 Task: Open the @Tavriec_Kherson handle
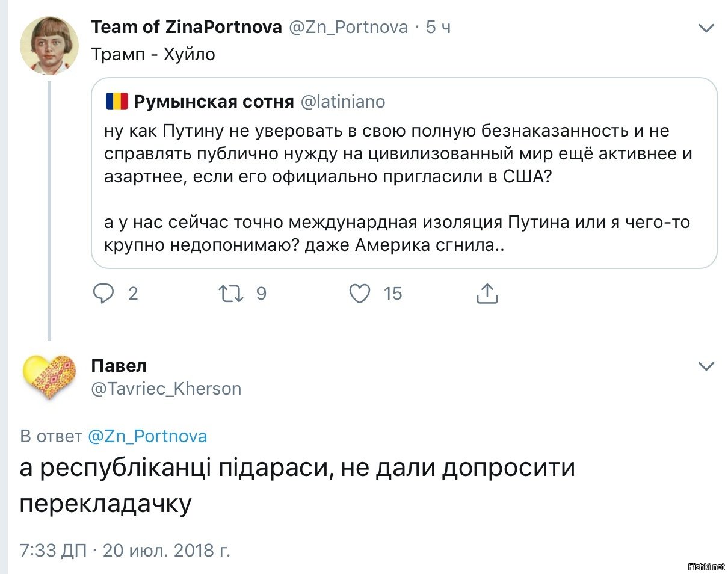pos(167,389)
